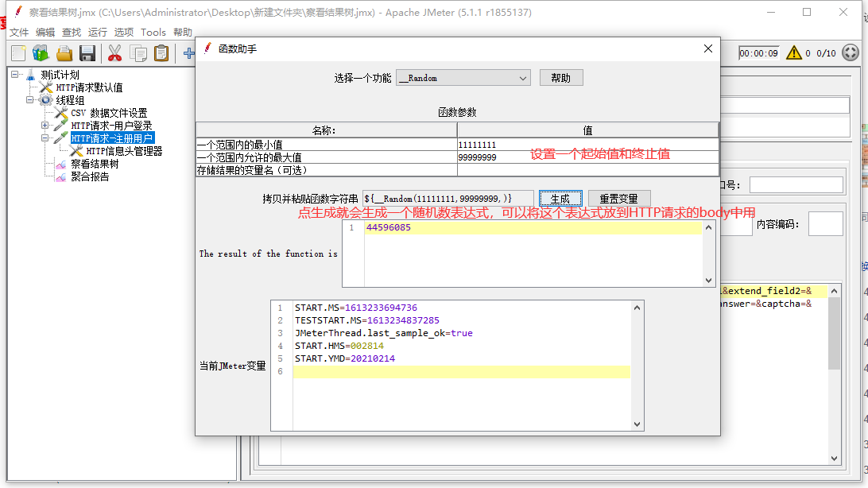The height and width of the screenshot is (488, 868).
Task: Open the 帮助 menu
Action: pos(183,32)
